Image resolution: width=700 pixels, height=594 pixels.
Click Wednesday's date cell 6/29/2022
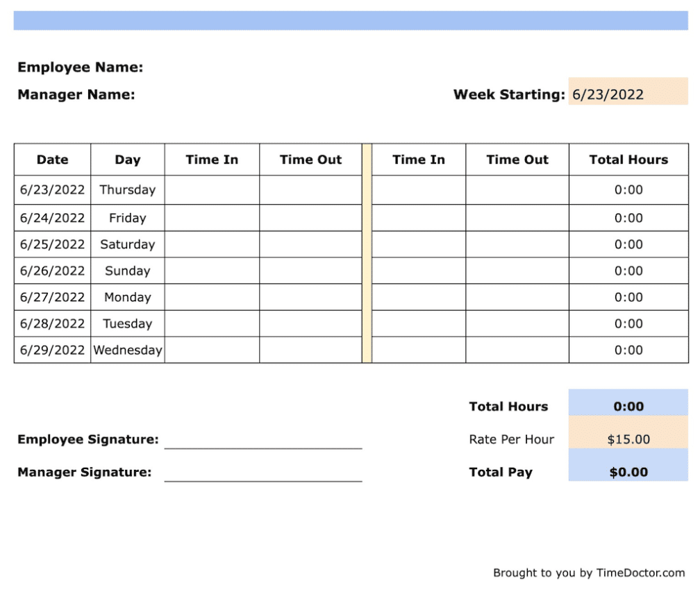(x=52, y=350)
